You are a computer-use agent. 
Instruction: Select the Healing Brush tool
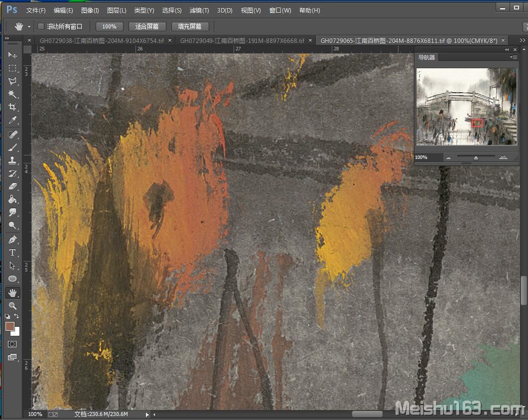(12, 135)
